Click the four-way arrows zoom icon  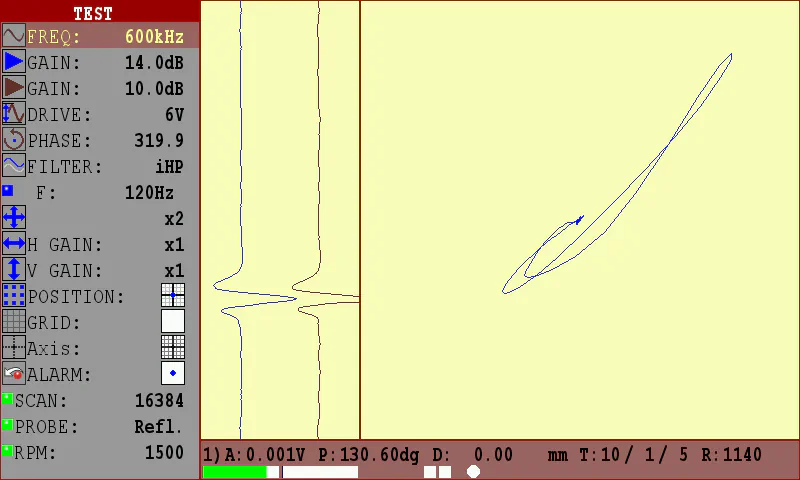(x=13, y=217)
